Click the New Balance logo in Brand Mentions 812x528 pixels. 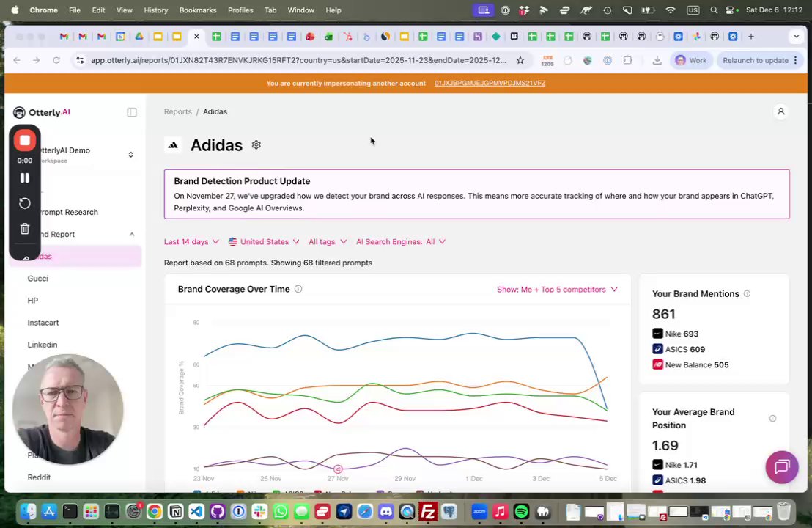coord(657,364)
